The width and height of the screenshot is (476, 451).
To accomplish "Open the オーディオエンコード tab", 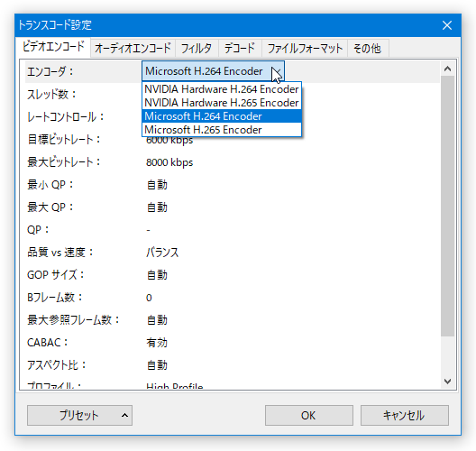I will click(133, 49).
